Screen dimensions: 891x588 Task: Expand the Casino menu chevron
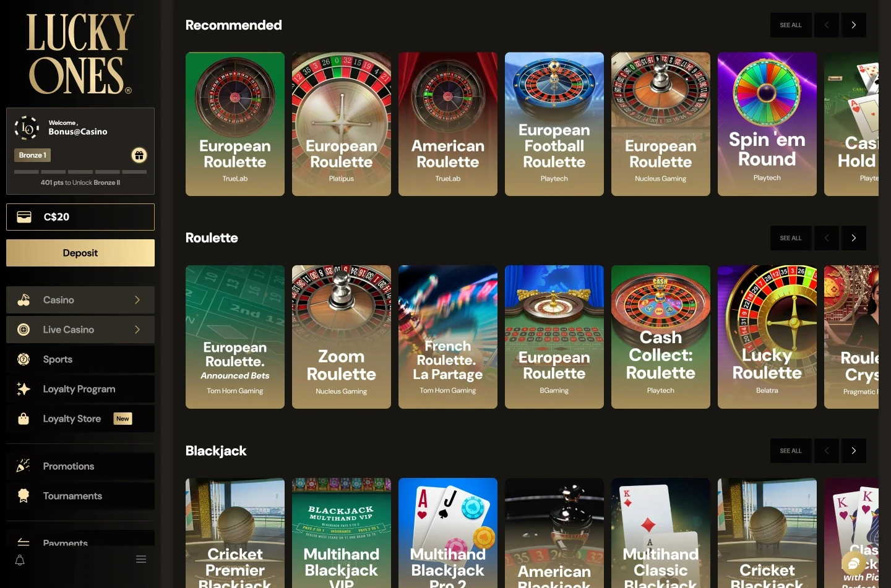click(137, 300)
